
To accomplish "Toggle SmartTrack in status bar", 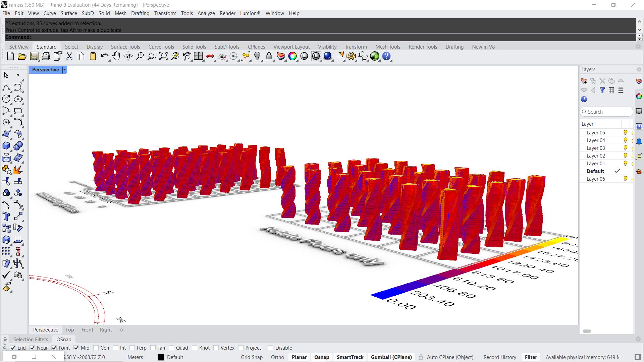I will point(350,357).
